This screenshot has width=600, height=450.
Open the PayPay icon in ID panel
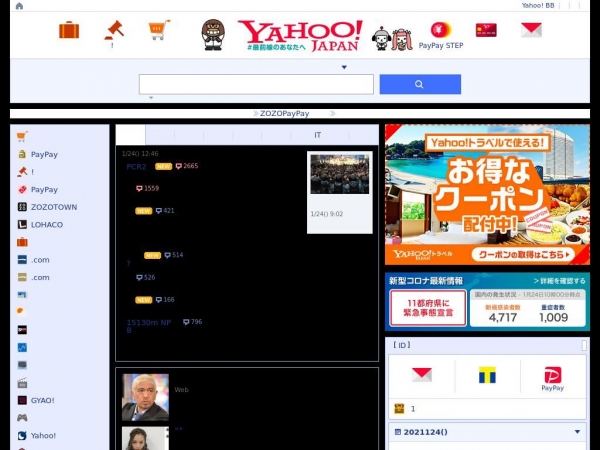coord(553,378)
